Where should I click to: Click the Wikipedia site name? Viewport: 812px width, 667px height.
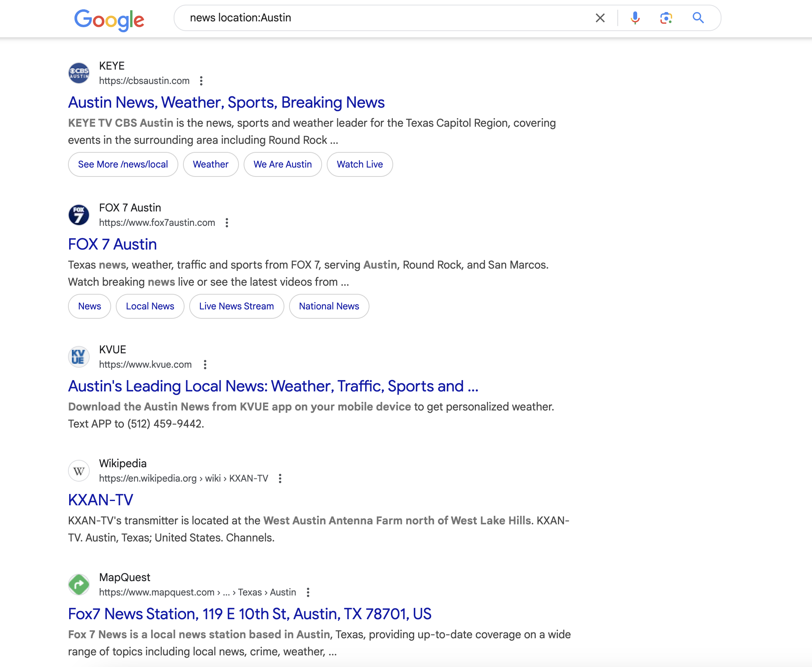coord(123,464)
